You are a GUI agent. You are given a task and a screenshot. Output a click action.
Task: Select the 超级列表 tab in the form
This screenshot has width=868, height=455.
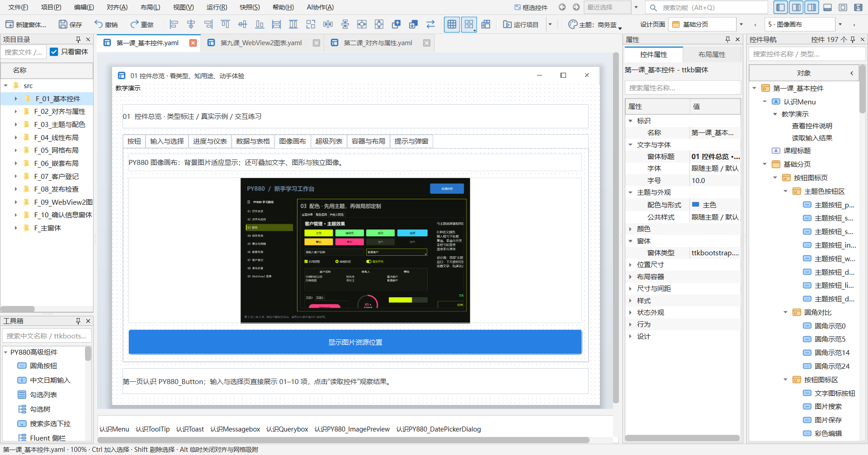coord(329,141)
